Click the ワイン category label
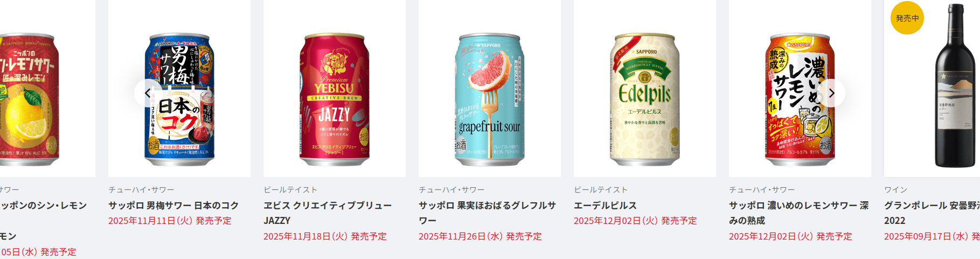Screen dimensions: 980x259 [x=895, y=189]
